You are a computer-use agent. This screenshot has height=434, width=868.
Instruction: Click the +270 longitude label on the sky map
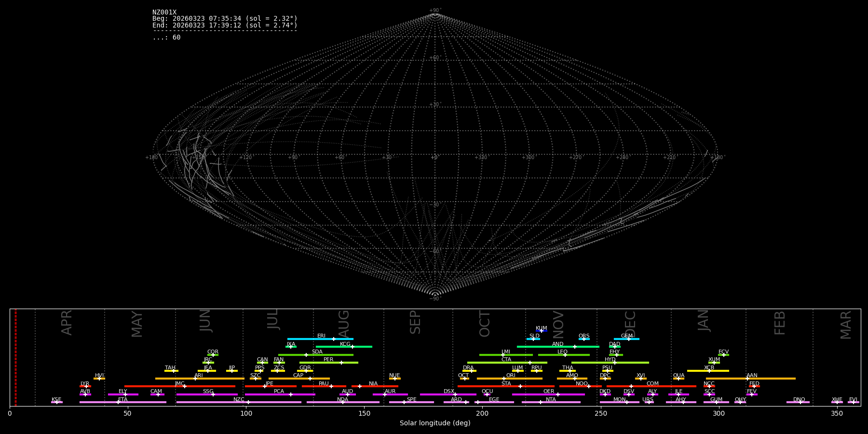(575, 157)
